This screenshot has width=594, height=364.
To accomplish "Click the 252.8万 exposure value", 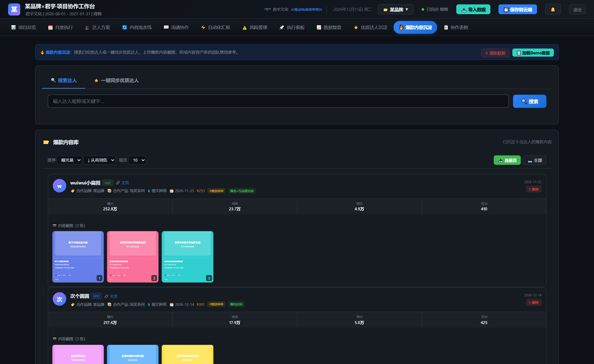I will (110, 209).
